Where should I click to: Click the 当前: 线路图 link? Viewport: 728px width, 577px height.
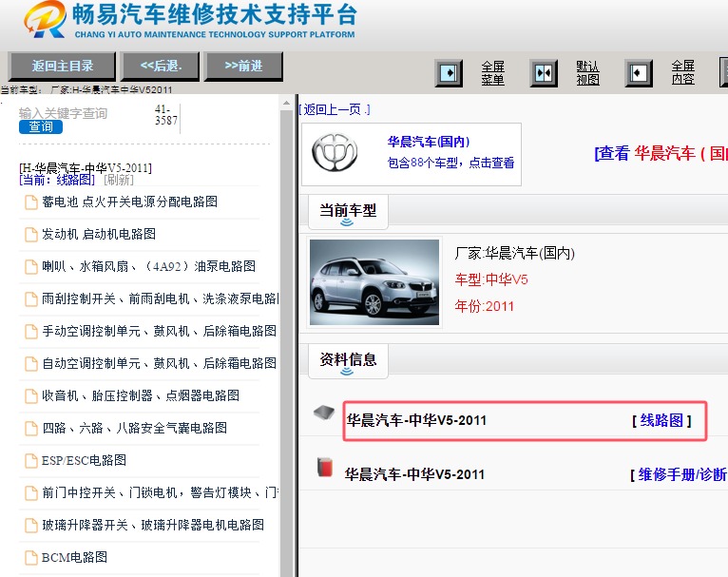pos(57,180)
